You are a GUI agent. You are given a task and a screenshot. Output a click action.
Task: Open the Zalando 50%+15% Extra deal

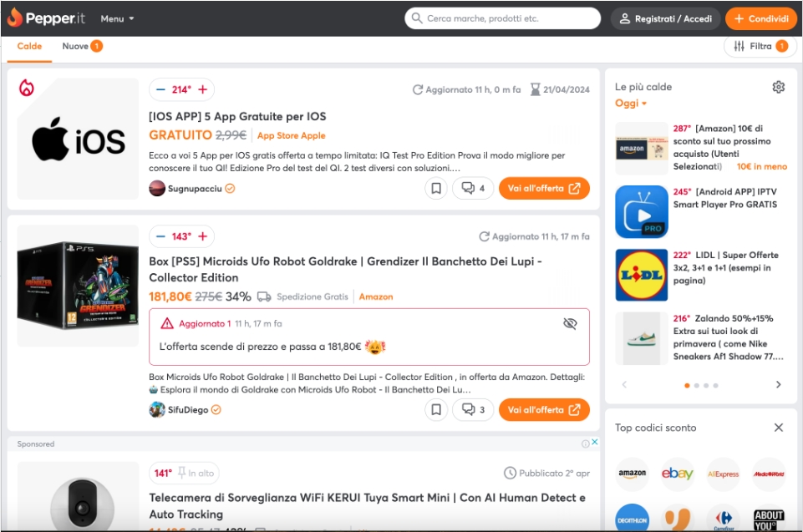729,337
